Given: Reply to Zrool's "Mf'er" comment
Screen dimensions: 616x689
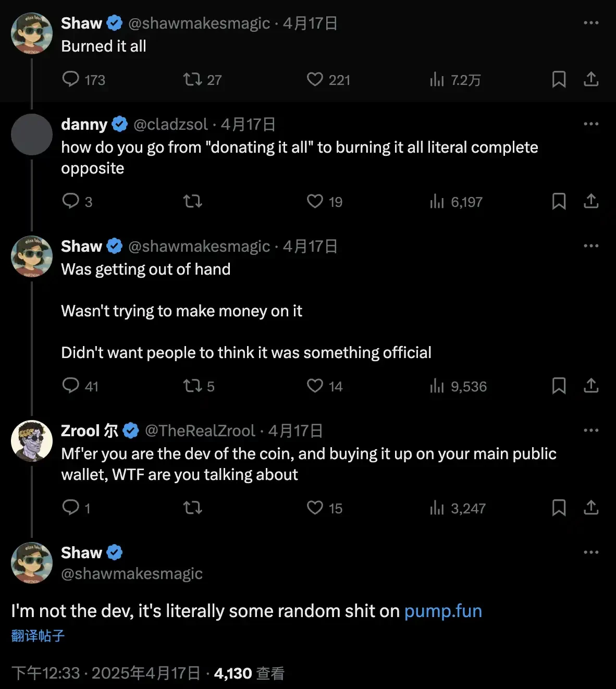Looking at the screenshot, I should 71,508.
